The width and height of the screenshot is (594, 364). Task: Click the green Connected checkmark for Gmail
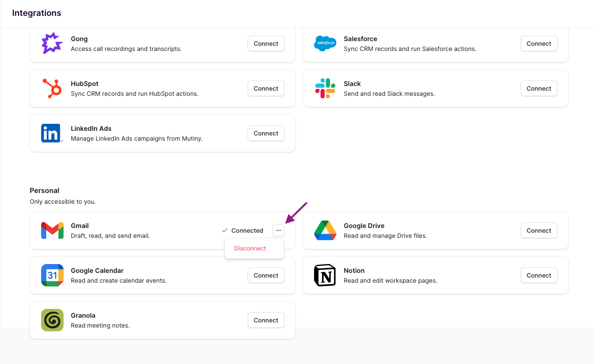(x=225, y=230)
